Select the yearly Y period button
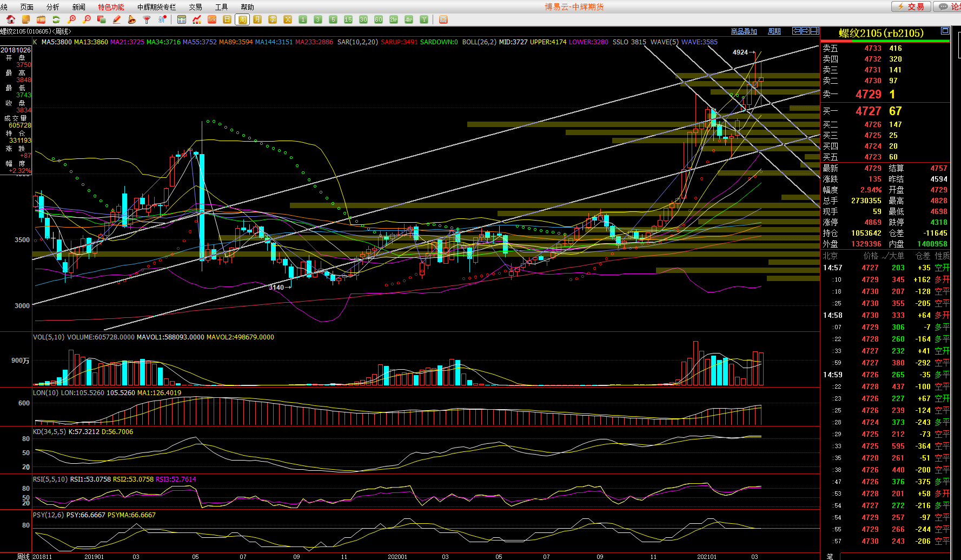The height and width of the screenshot is (560, 961). coord(424,19)
